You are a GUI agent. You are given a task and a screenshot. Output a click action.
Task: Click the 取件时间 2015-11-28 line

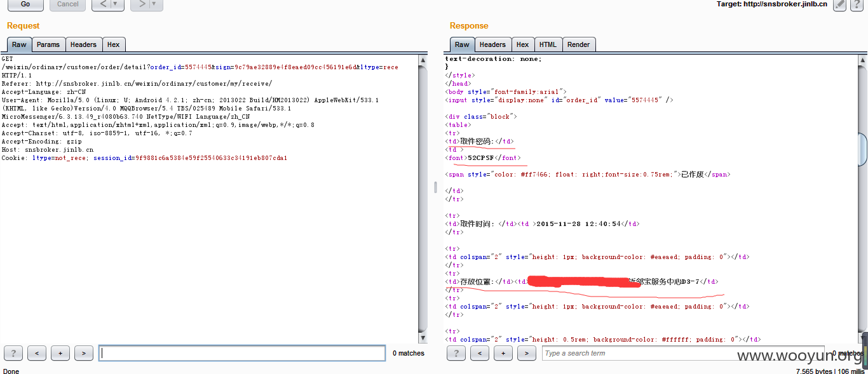[x=542, y=224]
